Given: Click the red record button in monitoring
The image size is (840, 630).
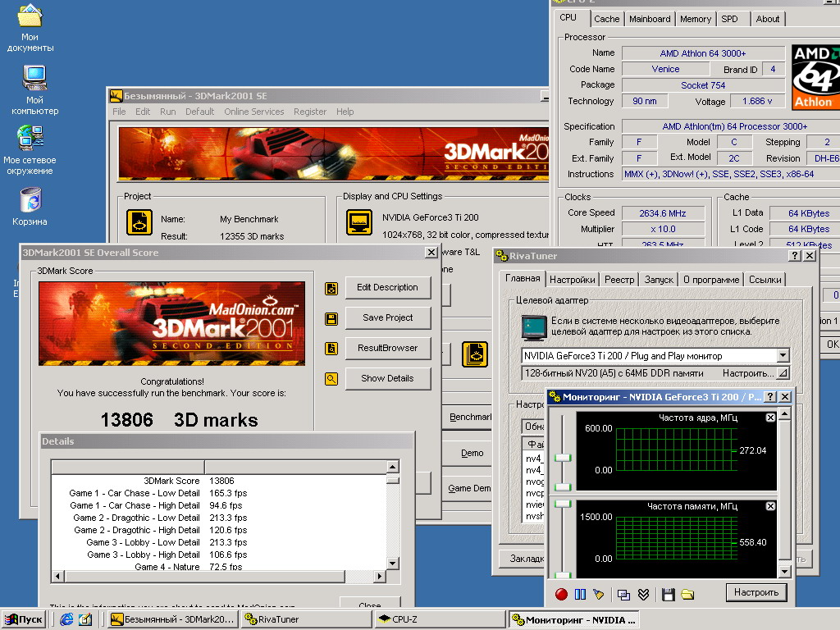Looking at the screenshot, I should [561, 594].
